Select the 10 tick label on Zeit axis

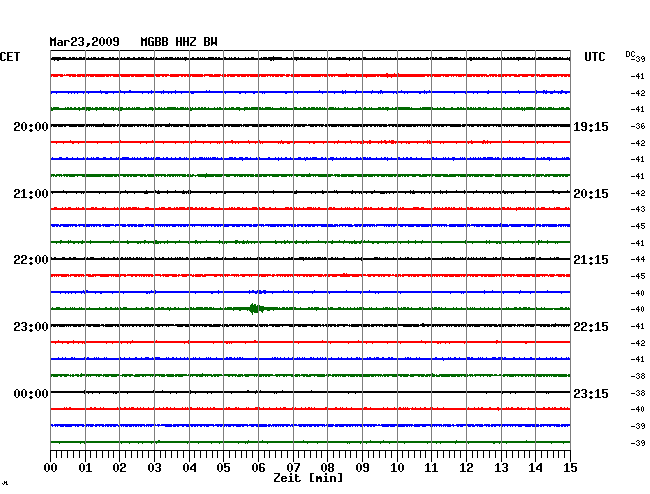tap(397, 467)
